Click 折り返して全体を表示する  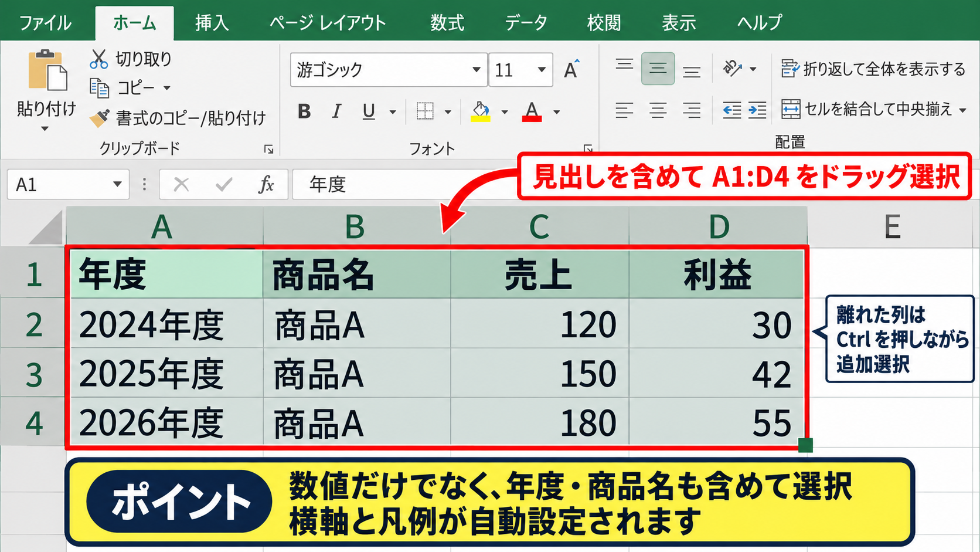pos(884,69)
